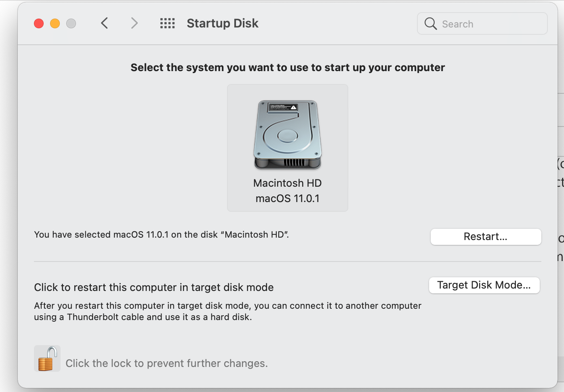Open the Show All preferences navigation

click(167, 23)
